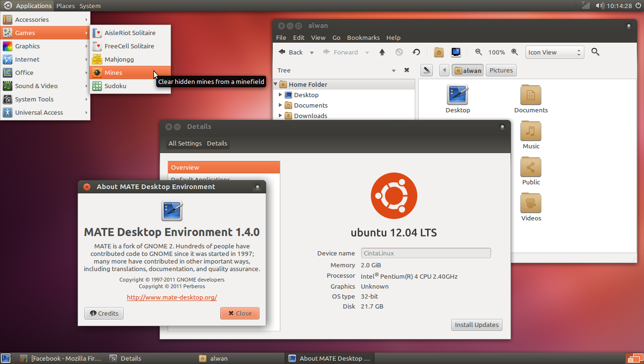Click All Settings in the Details window

[185, 143]
